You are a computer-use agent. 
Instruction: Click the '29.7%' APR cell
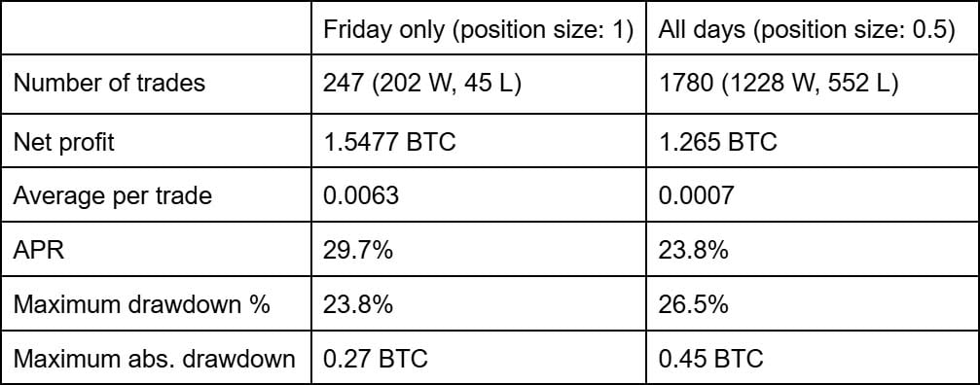479,250
